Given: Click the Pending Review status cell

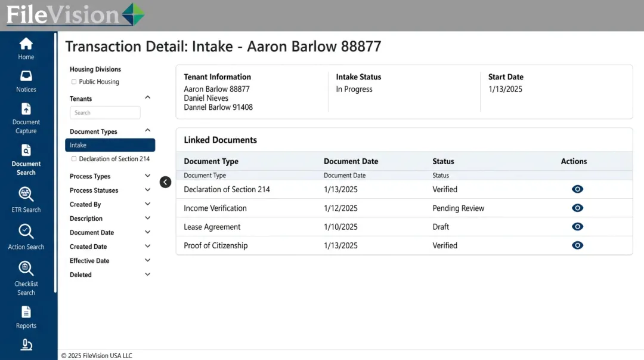Looking at the screenshot, I should (x=459, y=208).
